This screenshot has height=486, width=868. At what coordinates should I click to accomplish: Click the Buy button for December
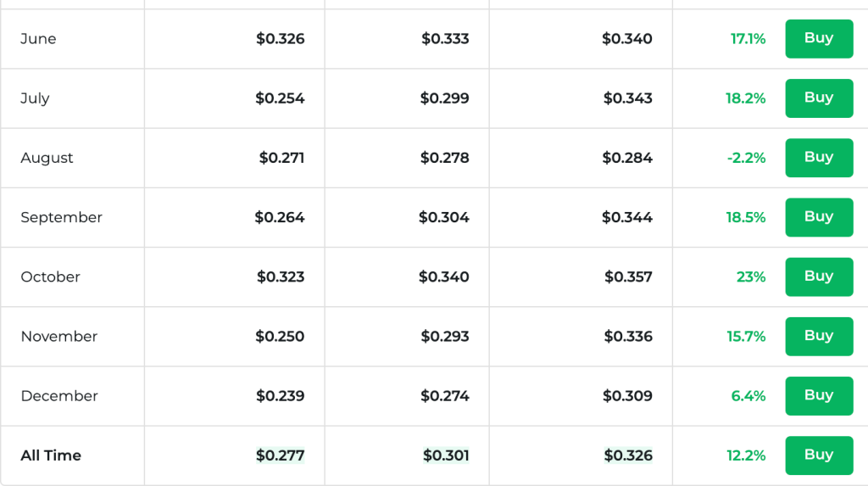click(819, 396)
